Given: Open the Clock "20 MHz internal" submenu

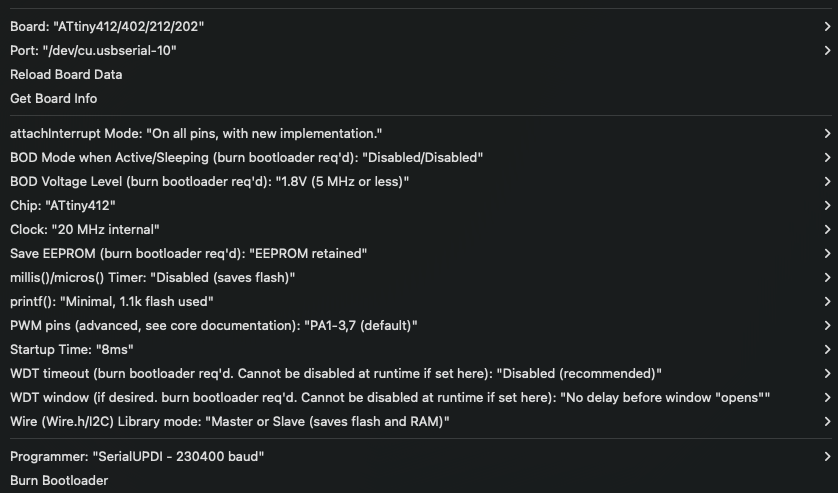Looking at the screenshot, I should [x=85, y=229].
